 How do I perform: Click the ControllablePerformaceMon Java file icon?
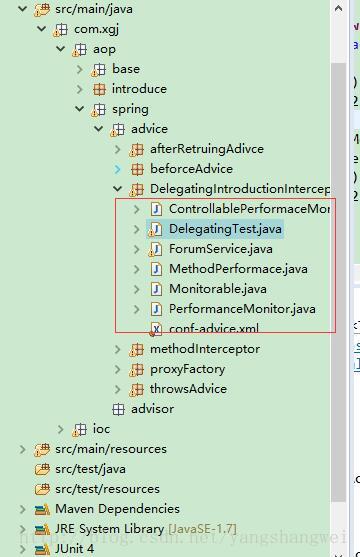tap(156, 209)
